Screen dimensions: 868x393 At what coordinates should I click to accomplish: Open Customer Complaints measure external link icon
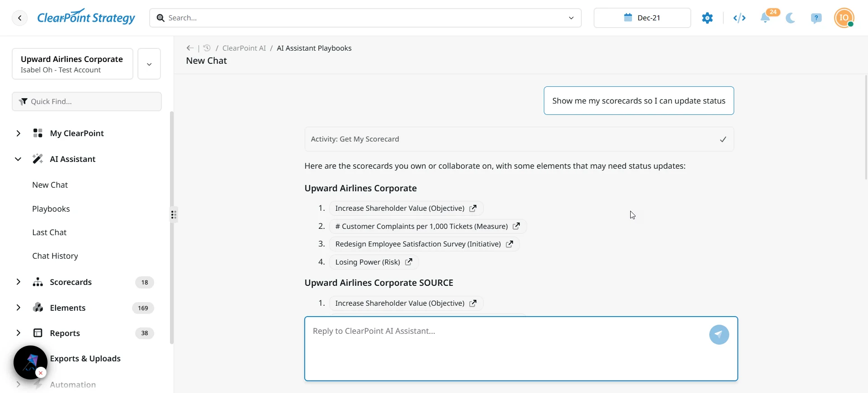[x=516, y=226]
